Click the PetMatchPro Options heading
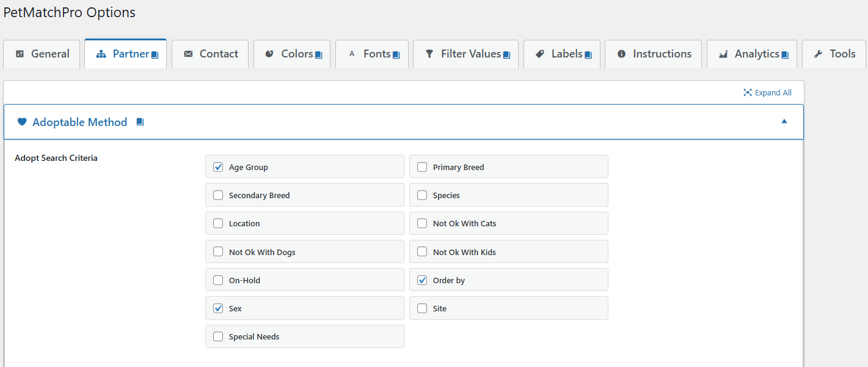 [70, 12]
